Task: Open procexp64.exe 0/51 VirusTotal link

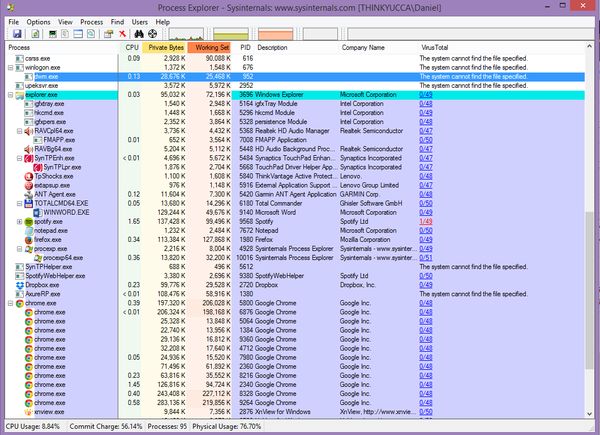Action: [426, 258]
